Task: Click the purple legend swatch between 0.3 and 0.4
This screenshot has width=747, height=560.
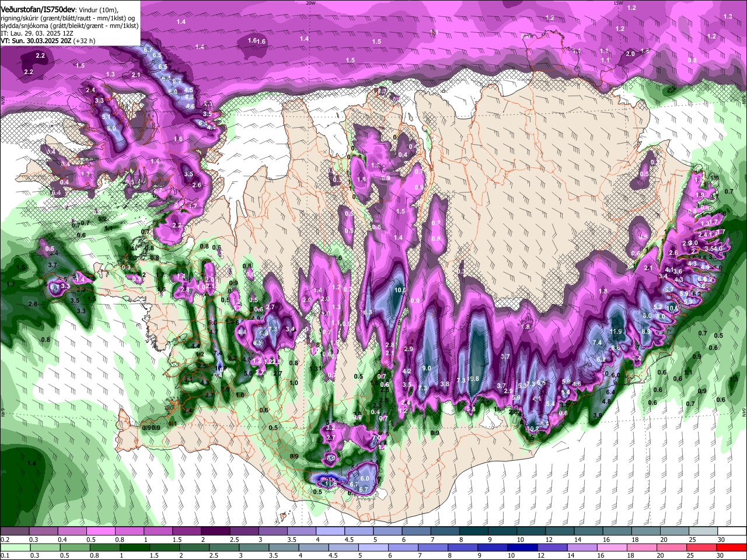Action: [x=44, y=531]
